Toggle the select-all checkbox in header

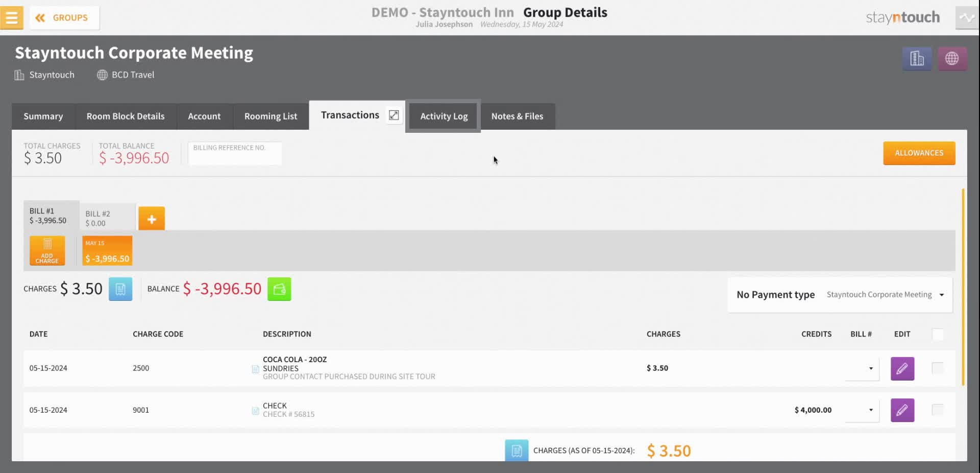point(938,335)
